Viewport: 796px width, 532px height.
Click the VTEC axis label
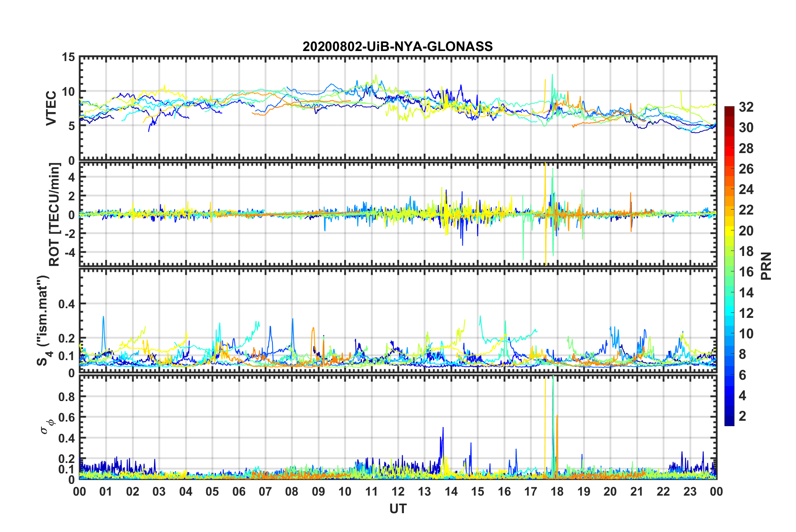[x=51, y=108]
